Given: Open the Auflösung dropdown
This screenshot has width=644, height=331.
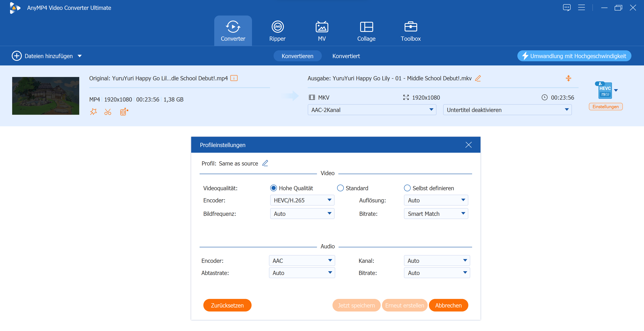Looking at the screenshot, I should (436, 200).
